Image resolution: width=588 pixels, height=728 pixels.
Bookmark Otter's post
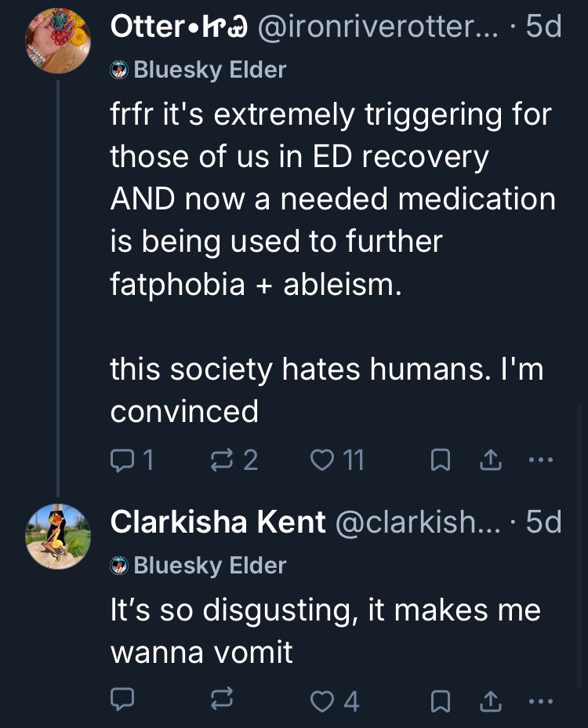(440, 461)
